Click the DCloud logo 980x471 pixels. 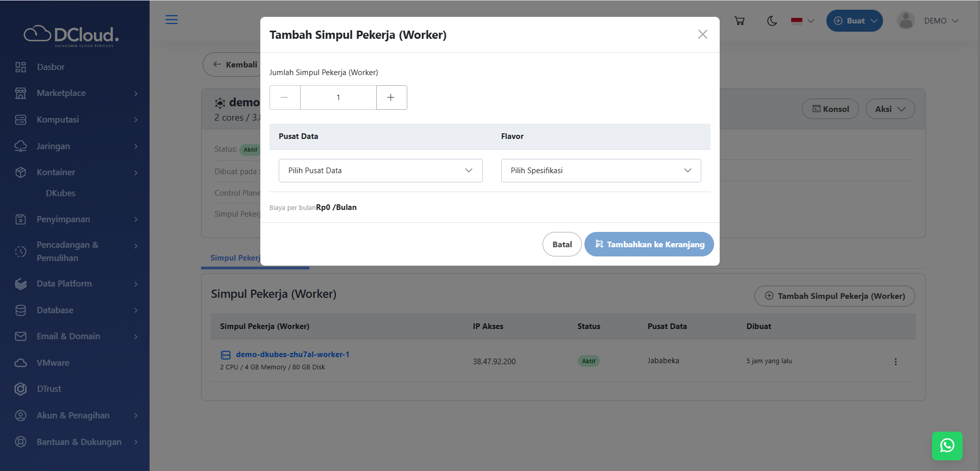pos(71,35)
